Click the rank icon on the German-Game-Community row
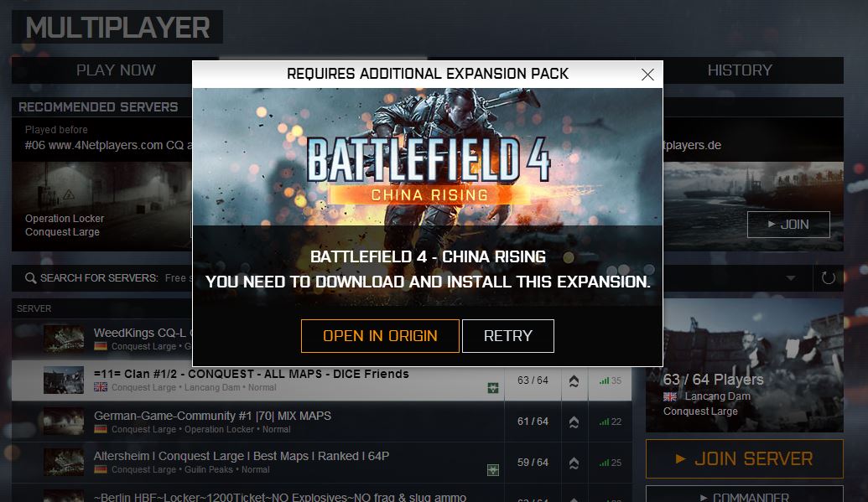Viewport: 868px width, 502px height. 574,422
